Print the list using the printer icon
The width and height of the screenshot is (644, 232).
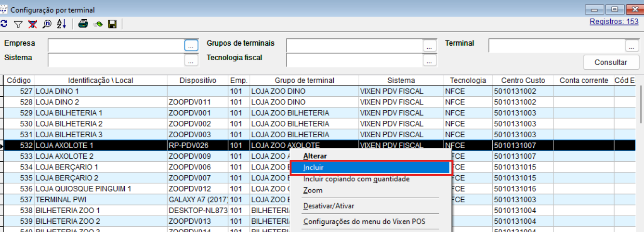[83, 24]
